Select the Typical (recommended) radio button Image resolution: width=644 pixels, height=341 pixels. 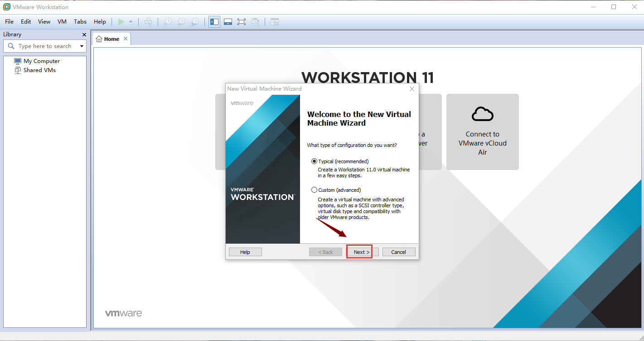coord(315,161)
